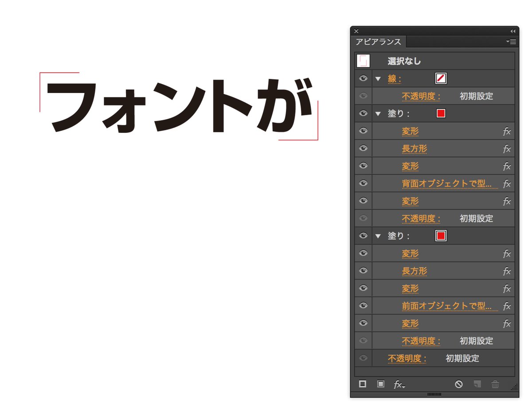
Task: Click the Duplicate Selected Item icon
Action: pos(477,384)
